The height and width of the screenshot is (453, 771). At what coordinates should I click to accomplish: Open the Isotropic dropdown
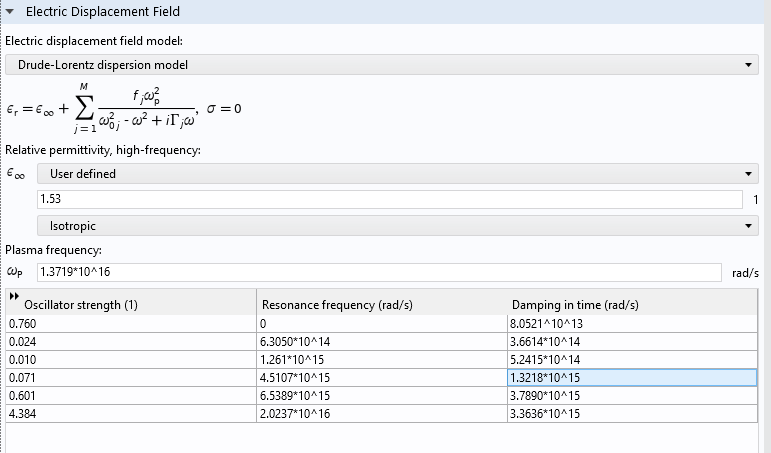coord(396,227)
